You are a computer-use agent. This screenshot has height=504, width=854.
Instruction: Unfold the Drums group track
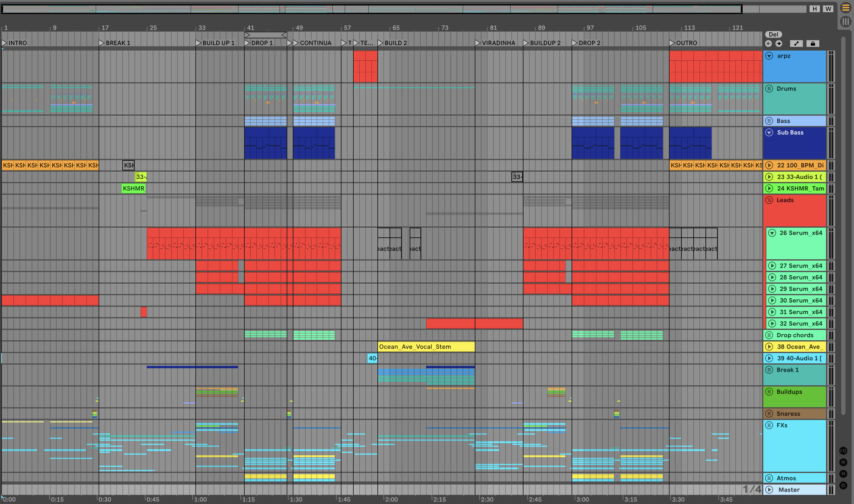[x=769, y=89]
